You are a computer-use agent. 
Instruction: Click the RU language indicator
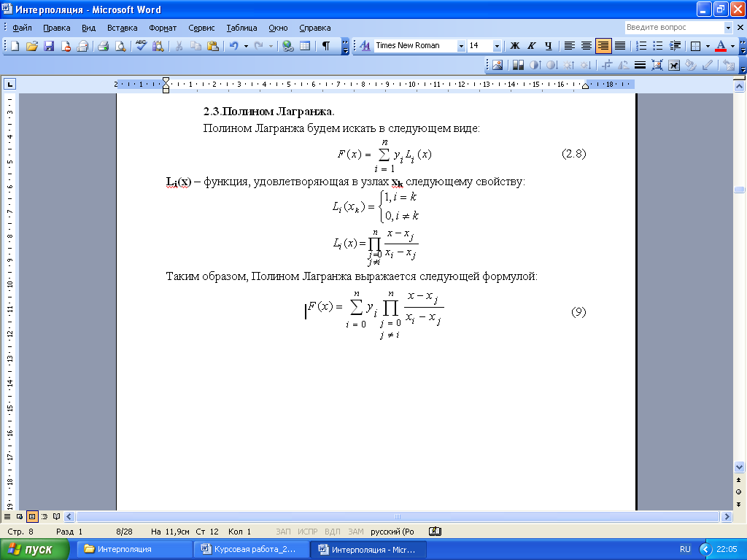[685, 549]
